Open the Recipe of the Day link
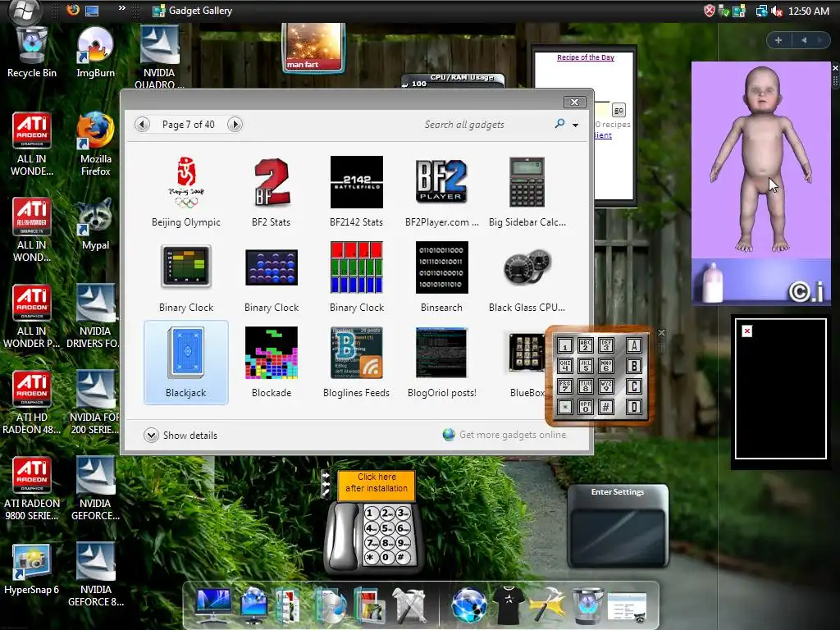Screen dimensions: 840x630 (586, 57)
